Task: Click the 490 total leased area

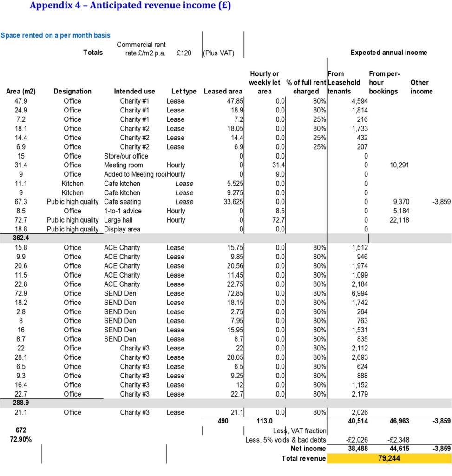Action: coord(223,421)
